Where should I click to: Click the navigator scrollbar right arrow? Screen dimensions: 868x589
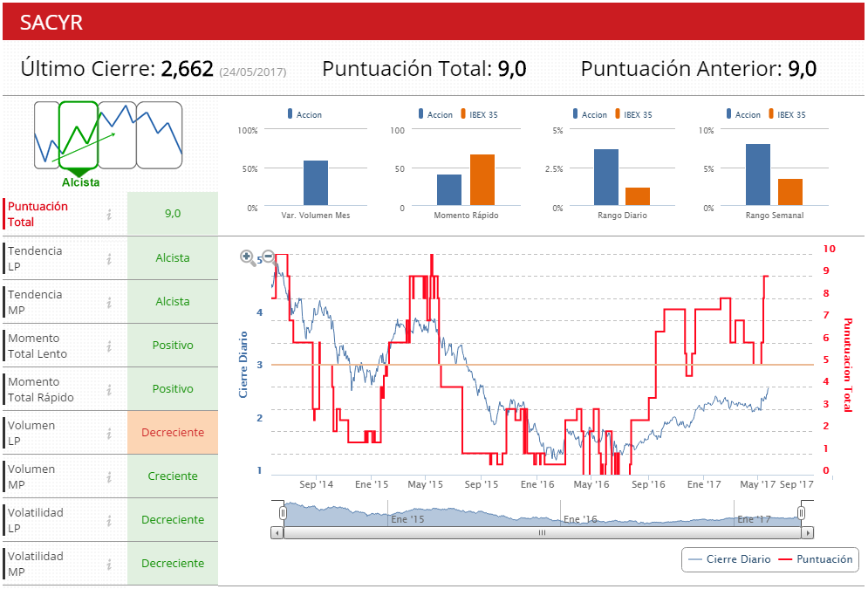click(x=808, y=533)
